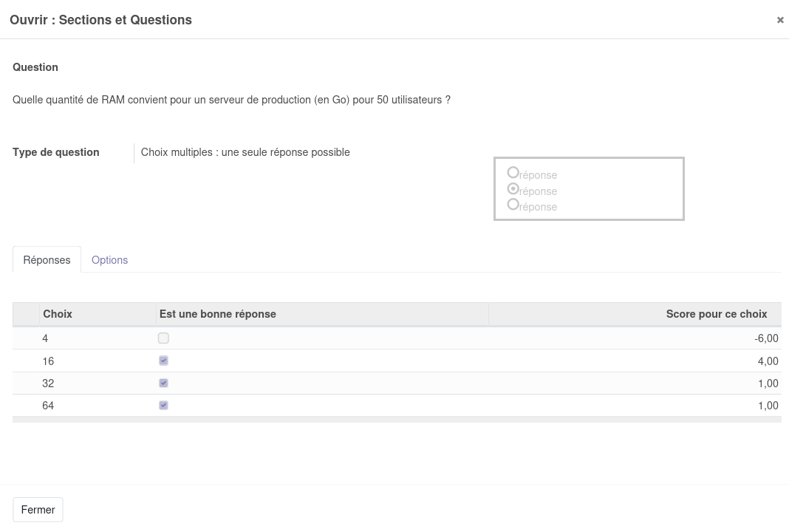Click the first preview radio button
Screen dimensions: 789x532
pos(513,173)
